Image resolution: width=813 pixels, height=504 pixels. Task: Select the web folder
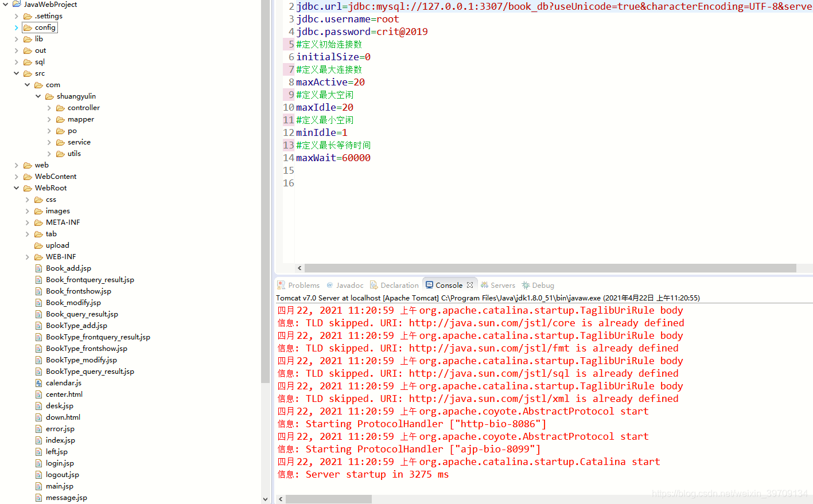tap(41, 165)
